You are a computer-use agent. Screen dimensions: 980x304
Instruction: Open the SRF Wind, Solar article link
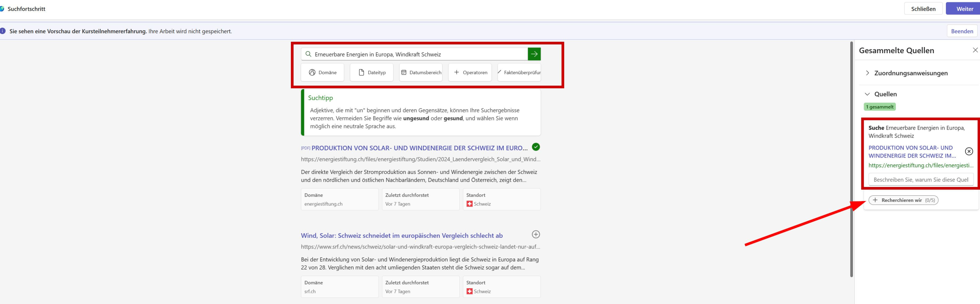402,236
